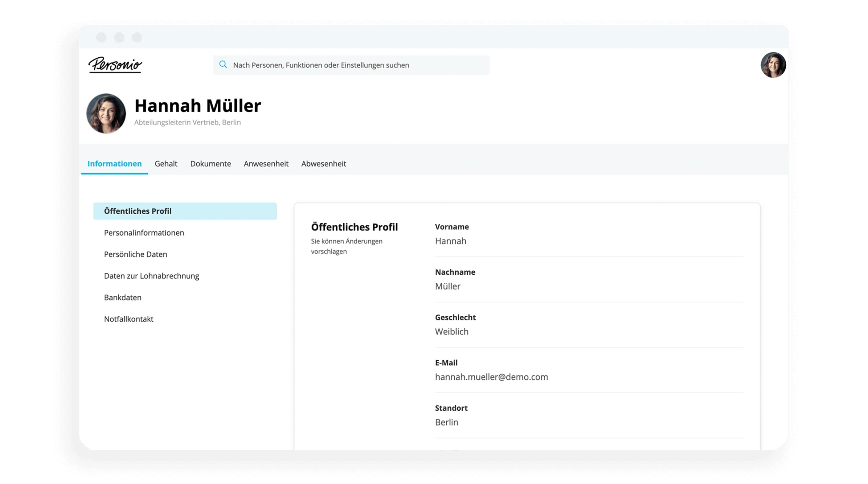Select the Abwesenheit tab
868x484 pixels.
pos(323,163)
